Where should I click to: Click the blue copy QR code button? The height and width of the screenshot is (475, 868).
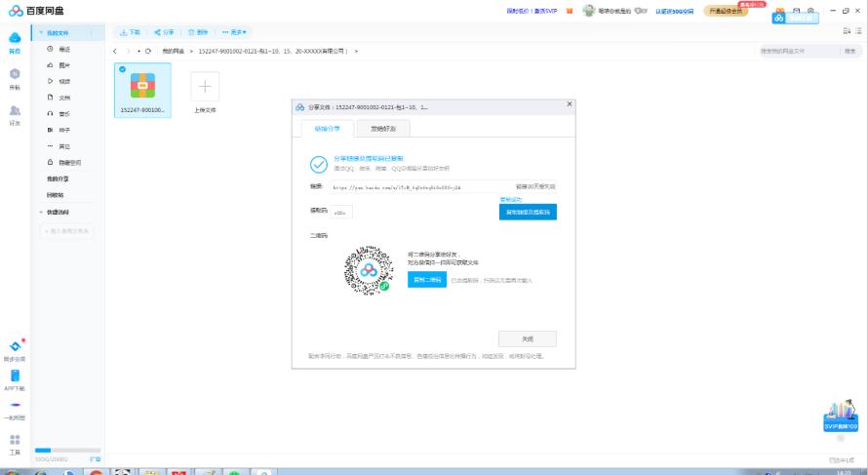pos(427,280)
